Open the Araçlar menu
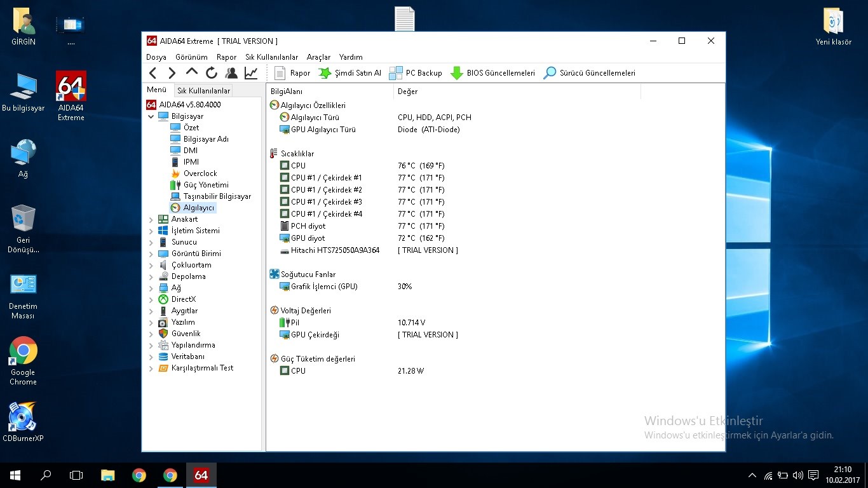The height and width of the screenshot is (488, 868). [318, 57]
